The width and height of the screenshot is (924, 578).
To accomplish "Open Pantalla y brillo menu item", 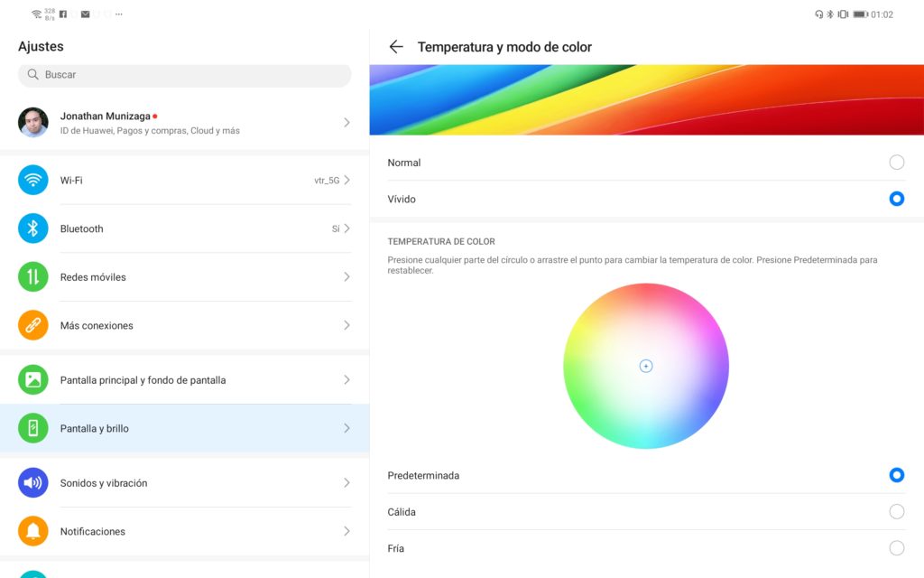I will pyautogui.click(x=95, y=429).
